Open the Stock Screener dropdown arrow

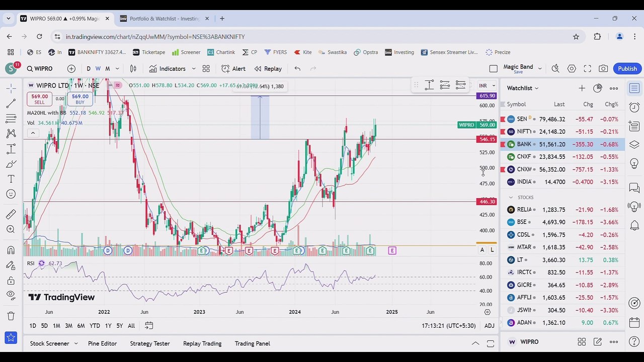(x=76, y=343)
